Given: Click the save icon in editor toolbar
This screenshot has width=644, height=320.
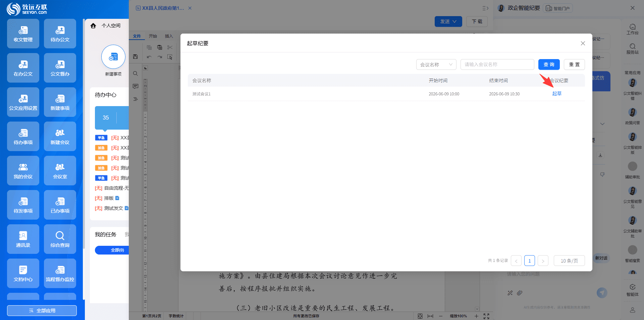Looking at the screenshot, I should coord(136,57).
